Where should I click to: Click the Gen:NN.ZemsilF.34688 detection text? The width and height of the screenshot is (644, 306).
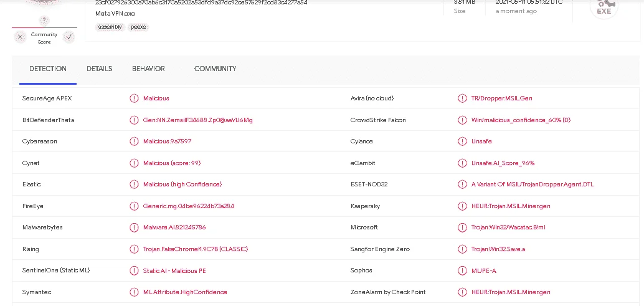198,120
